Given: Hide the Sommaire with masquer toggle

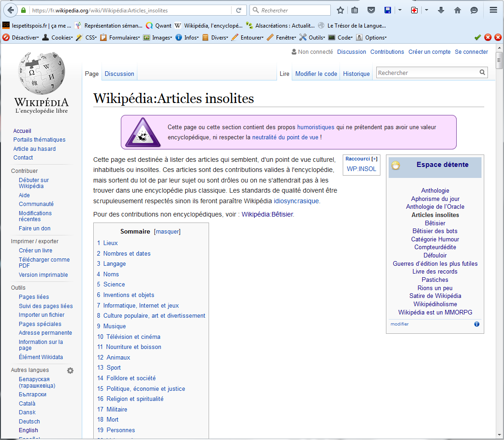Looking at the screenshot, I should point(167,232).
